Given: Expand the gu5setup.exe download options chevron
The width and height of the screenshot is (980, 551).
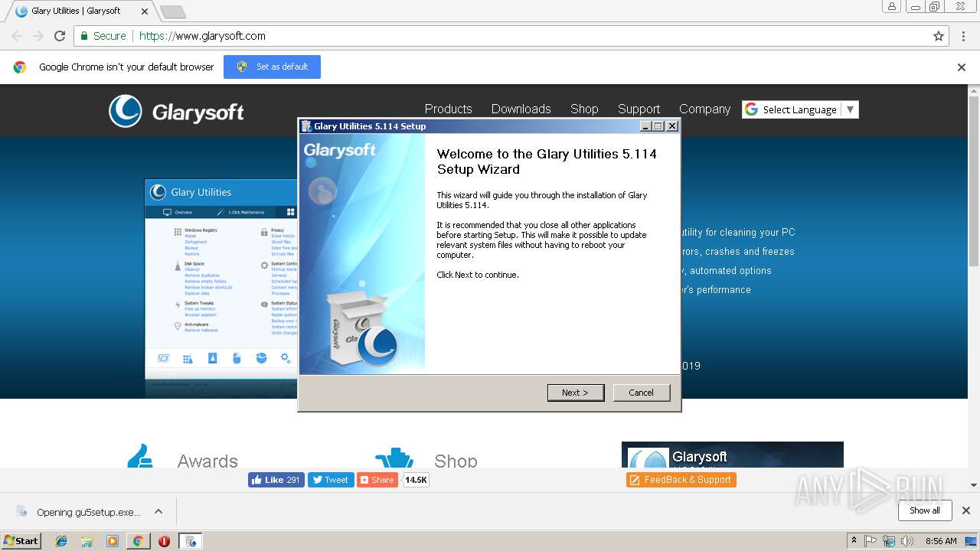Looking at the screenshot, I should (x=158, y=511).
